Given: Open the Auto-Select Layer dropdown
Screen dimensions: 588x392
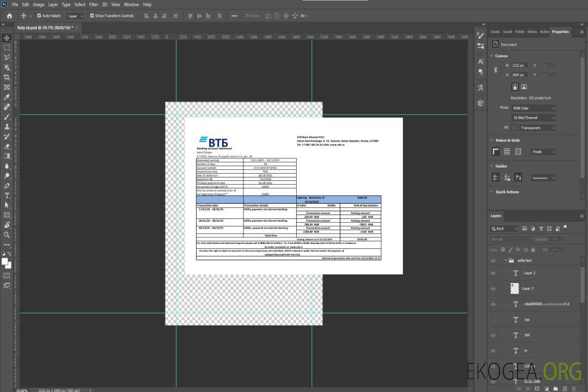Looking at the screenshot, I should pyautogui.click(x=75, y=16).
